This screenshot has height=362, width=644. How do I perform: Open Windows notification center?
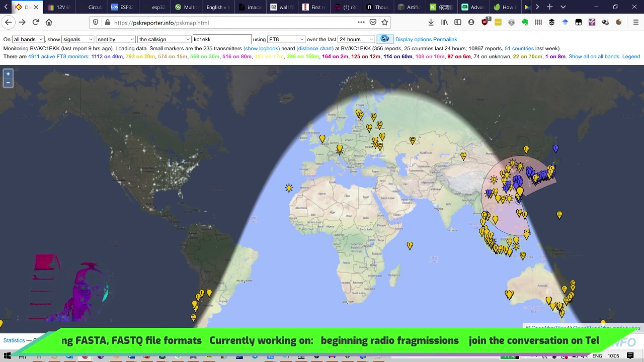[x=630, y=355]
